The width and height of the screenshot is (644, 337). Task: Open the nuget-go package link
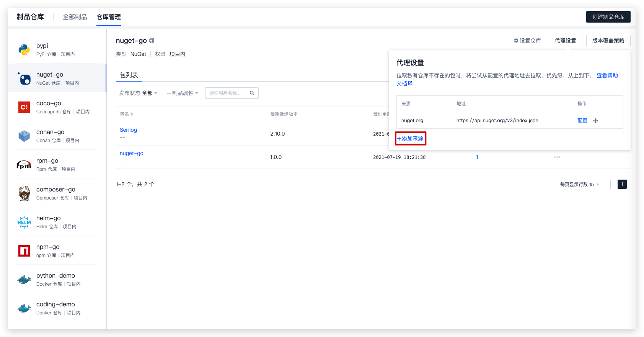pyautogui.click(x=132, y=153)
